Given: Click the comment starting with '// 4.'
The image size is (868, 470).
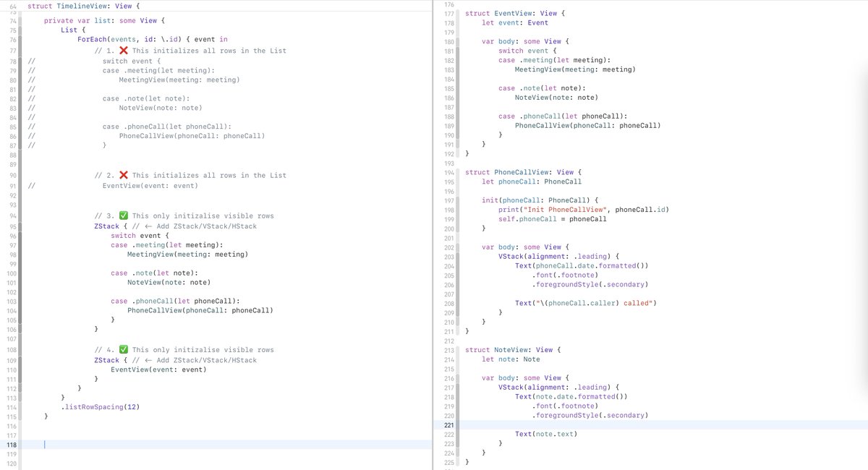Looking at the screenshot, I should pyautogui.click(x=184, y=350).
